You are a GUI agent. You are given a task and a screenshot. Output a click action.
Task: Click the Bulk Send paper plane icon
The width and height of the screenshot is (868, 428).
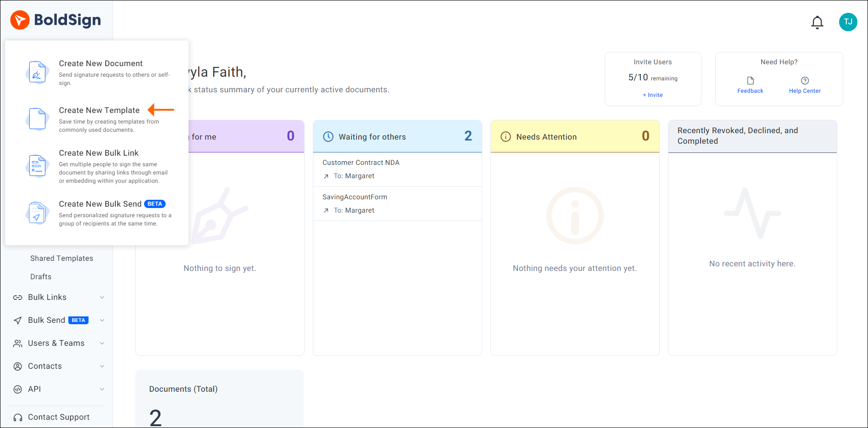17,321
